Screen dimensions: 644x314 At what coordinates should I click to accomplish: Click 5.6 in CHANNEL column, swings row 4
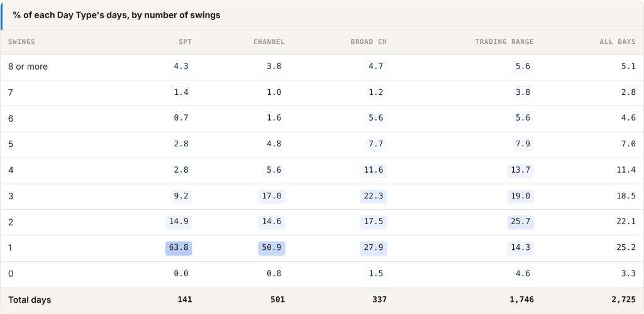[274, 170]
